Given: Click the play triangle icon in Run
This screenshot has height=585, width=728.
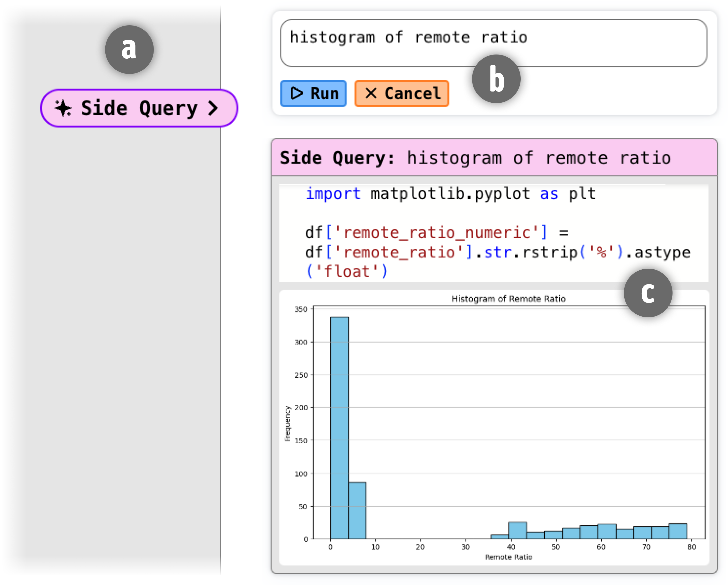Looking at the screenshot, I should tap(297, 93).
